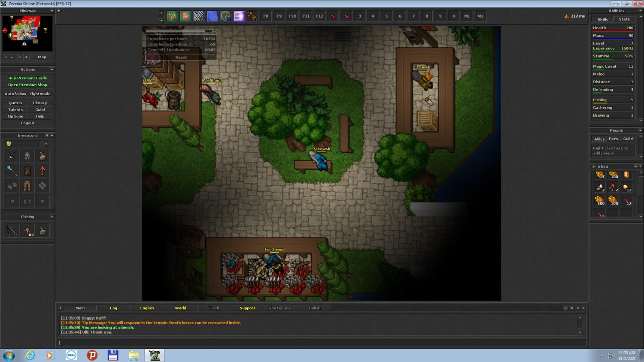This screenshot has height=362, width=644.
Task: Click the fishing rod in Fishing panel
Action: click(x=12, y=231)
